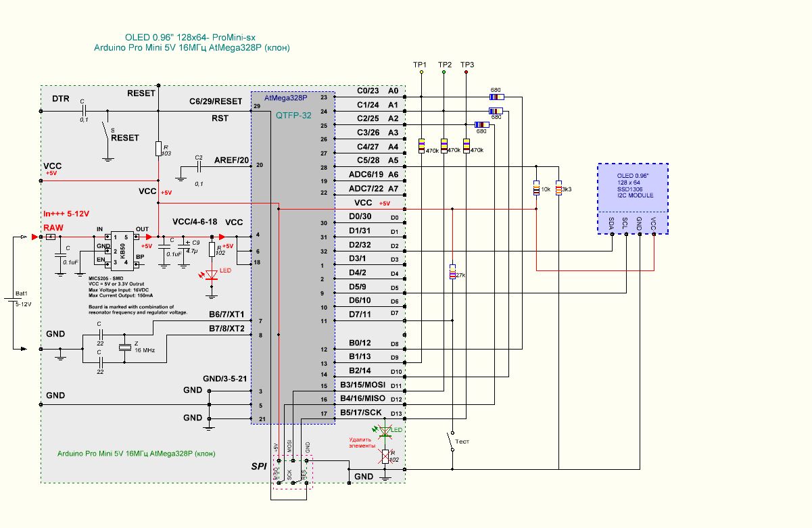Select the 3k3 pull-up resistor

point(558,188)
